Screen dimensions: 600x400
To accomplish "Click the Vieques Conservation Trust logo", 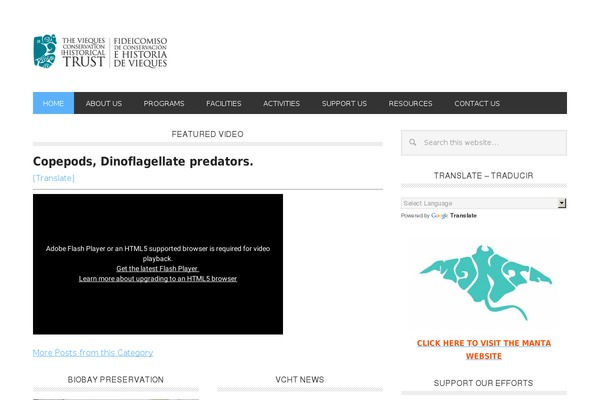I will pos(100,51).
